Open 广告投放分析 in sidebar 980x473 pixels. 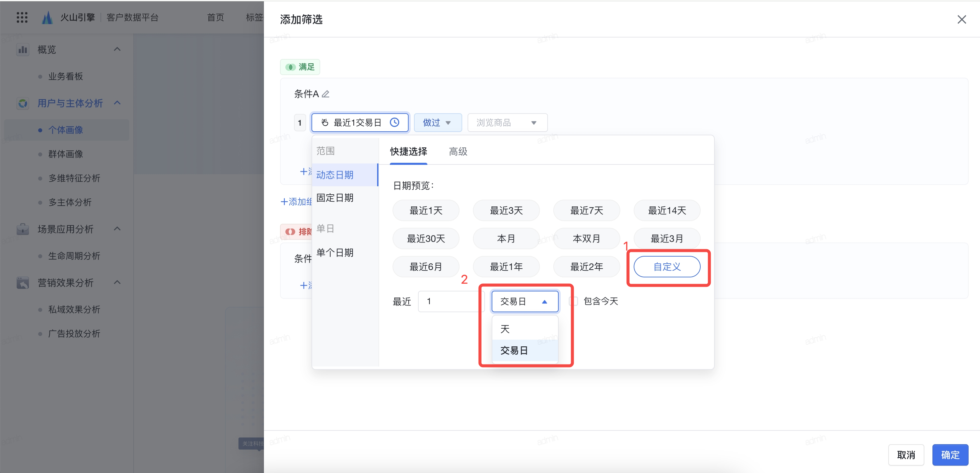point(74,334)
